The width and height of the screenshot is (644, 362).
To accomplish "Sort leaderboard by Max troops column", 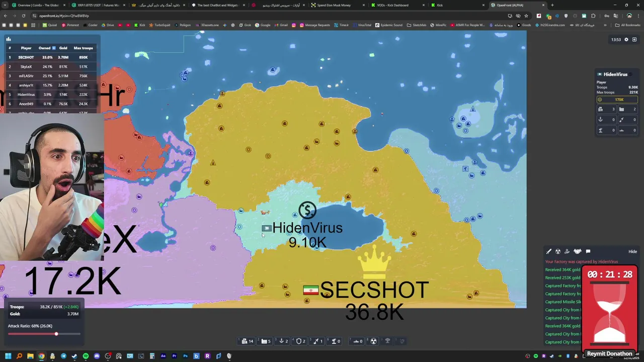I will tap(83, 48).
